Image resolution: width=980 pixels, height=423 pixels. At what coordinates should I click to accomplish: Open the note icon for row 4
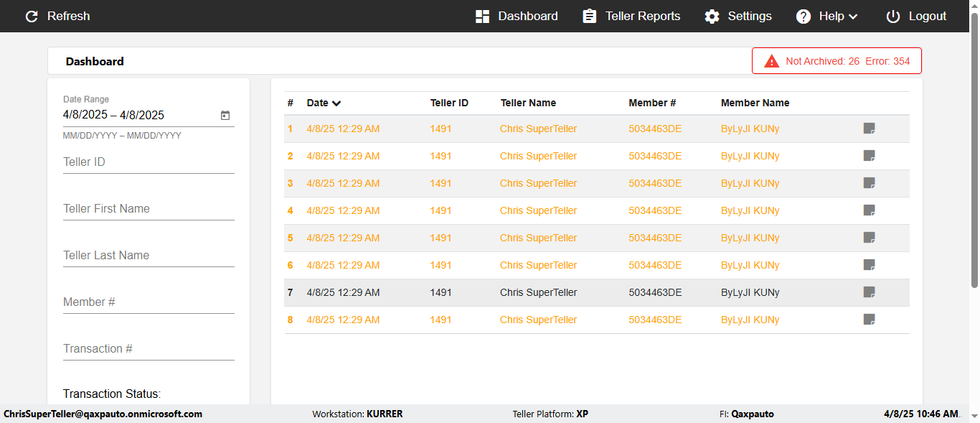tap(869, 210)
